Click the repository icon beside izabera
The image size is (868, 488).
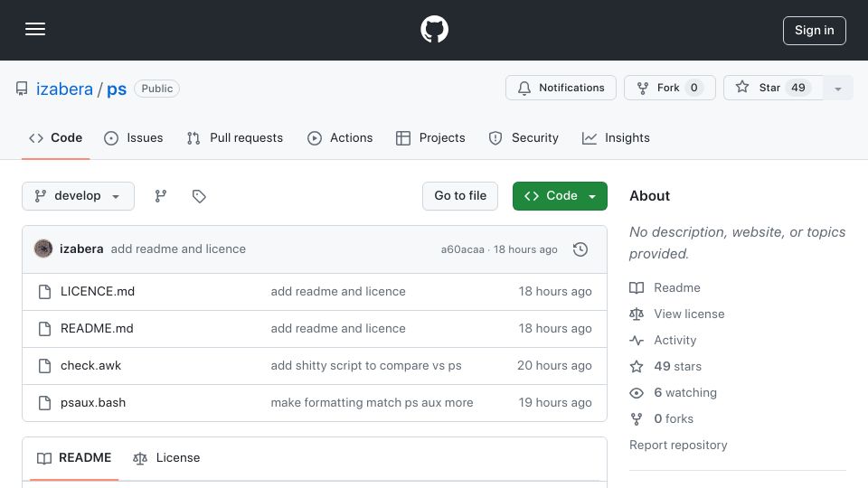pyautogui.click(x=22, y=89)
